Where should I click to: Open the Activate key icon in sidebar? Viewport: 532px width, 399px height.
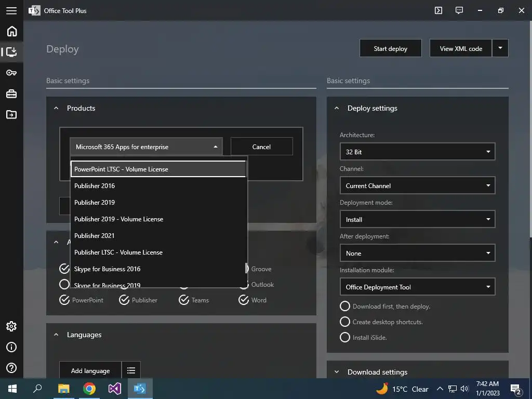[x=11, y=73]
